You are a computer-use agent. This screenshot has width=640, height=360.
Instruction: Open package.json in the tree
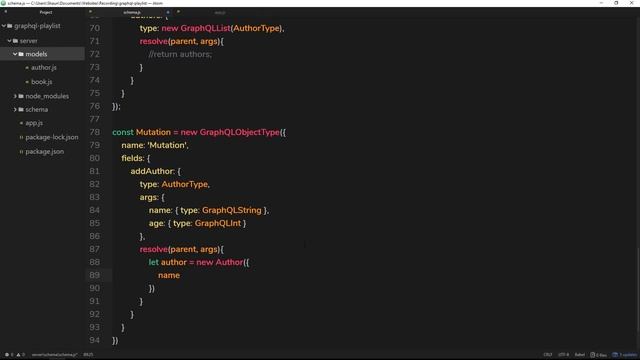click(x=44, y=152)
